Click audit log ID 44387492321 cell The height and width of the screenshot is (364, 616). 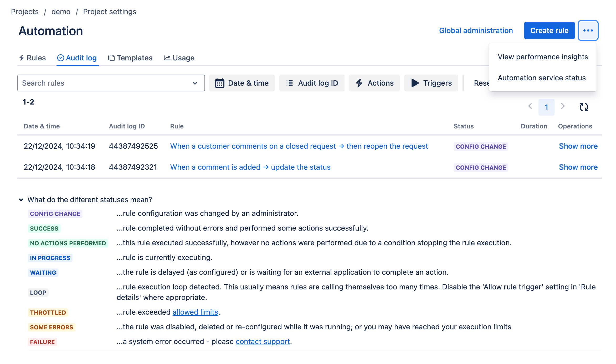[x=133, y=167]
